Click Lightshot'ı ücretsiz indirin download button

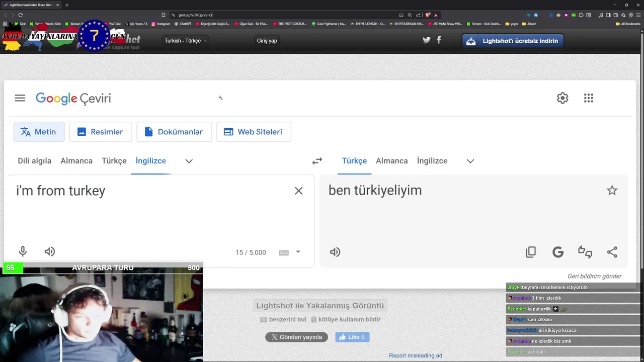(513, 41)
